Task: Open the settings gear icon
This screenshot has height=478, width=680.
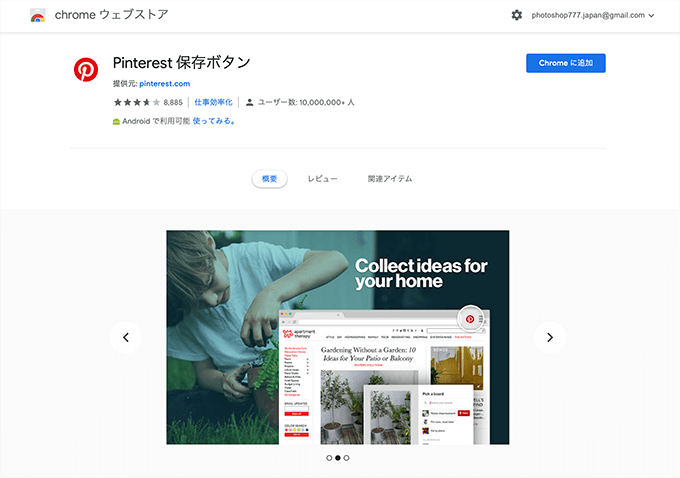Action: point(517,15)
